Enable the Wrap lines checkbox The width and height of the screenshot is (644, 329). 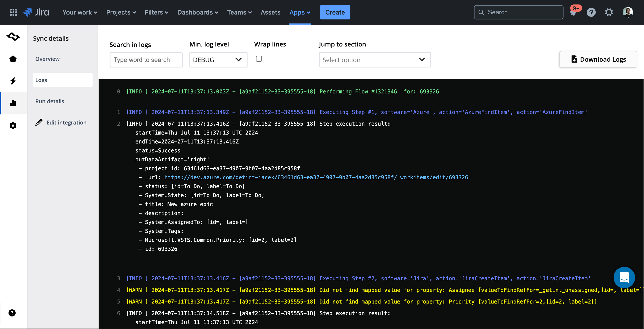259,59
